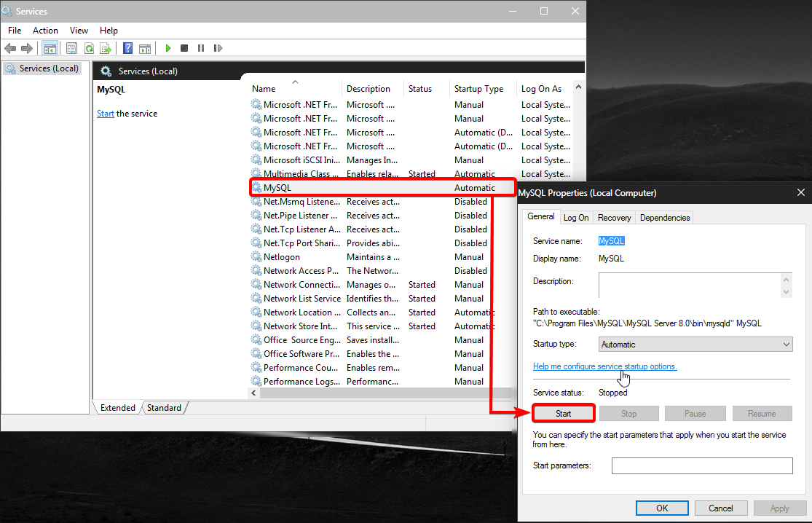Click gear icon of Performance Logs... row

[x=256, y=381]
